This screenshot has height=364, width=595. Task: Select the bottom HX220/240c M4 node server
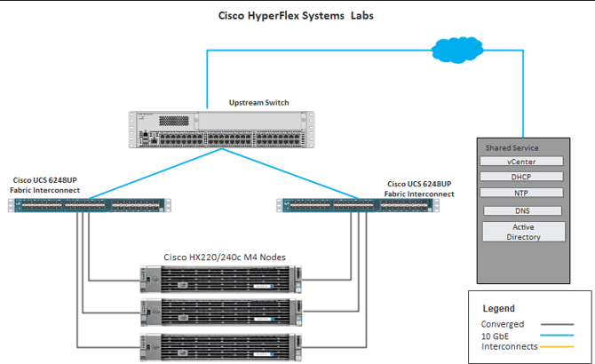pos(221,347)
